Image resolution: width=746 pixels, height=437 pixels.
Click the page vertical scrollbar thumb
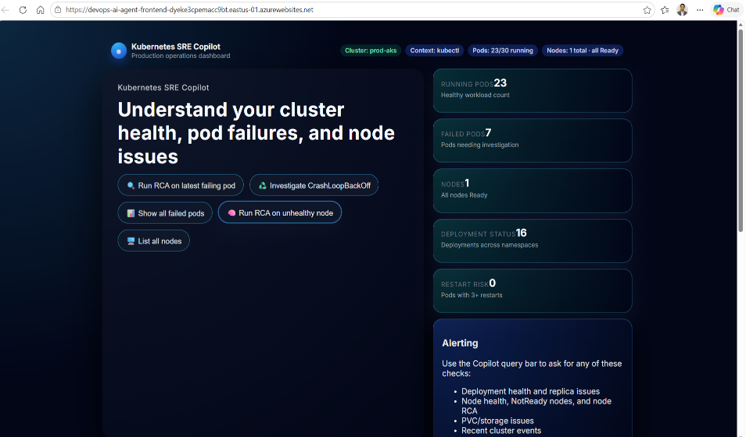741,131
